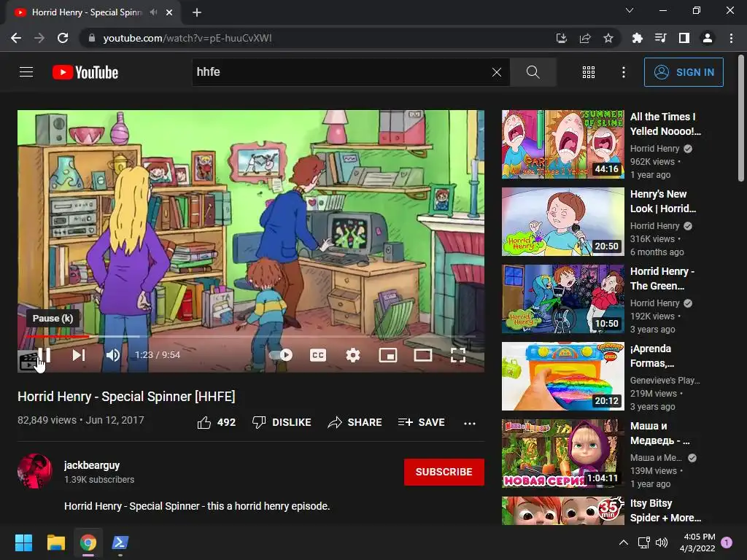
Task: Click the red SUBSCRIBE button
Action: [444, 472]
